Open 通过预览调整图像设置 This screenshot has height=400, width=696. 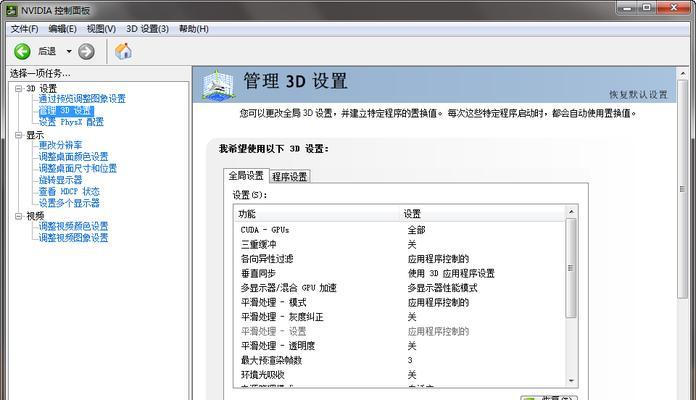[82, 99]
